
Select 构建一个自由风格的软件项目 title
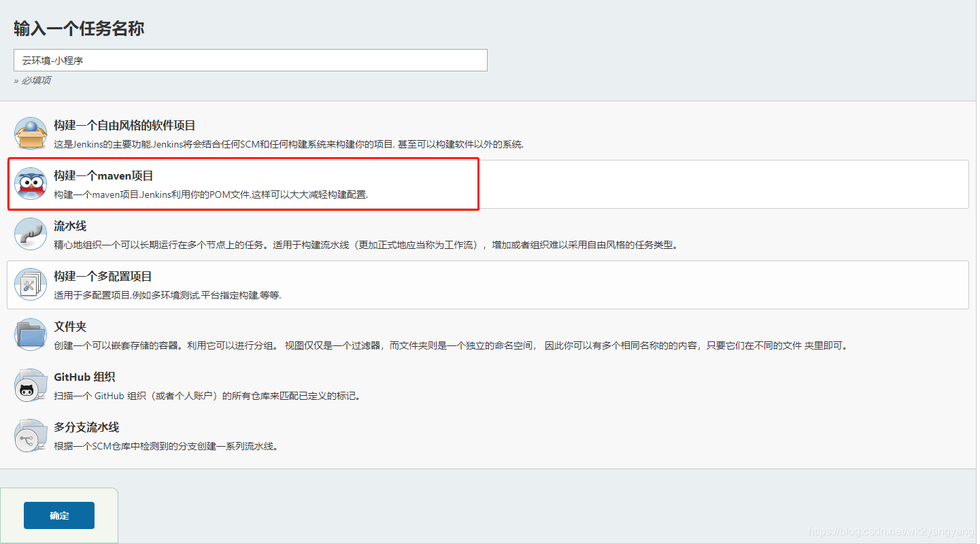click(x=125, y=126)
